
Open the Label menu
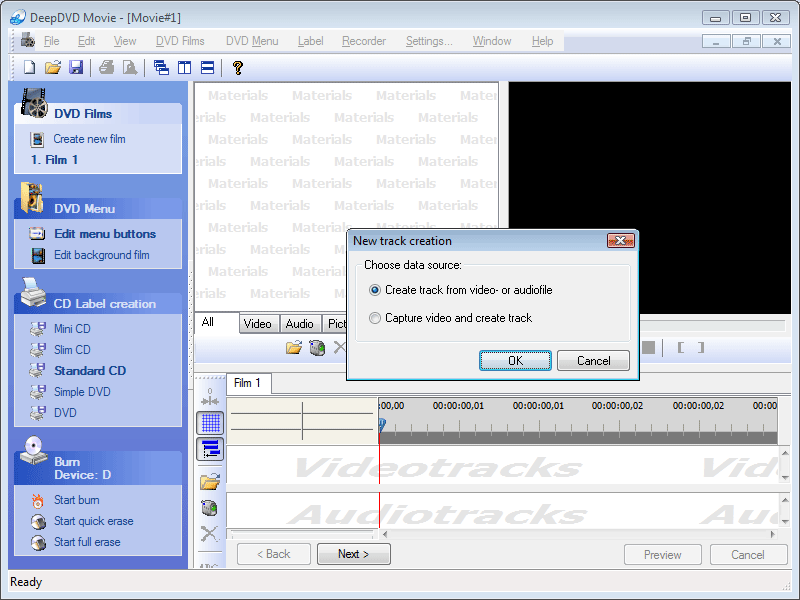coord(311,41)
